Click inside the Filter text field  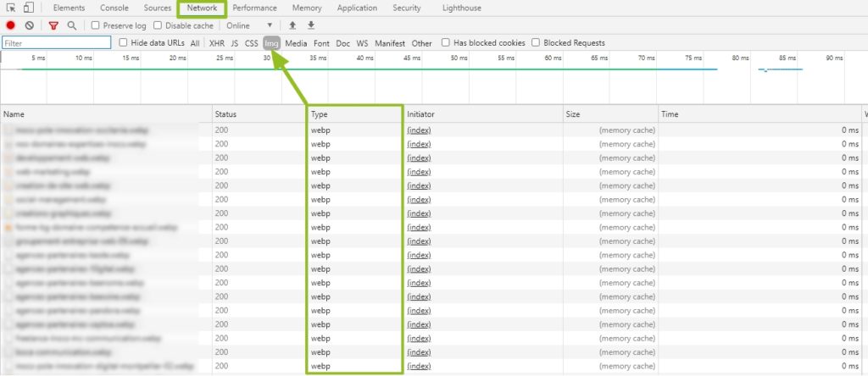57,42
